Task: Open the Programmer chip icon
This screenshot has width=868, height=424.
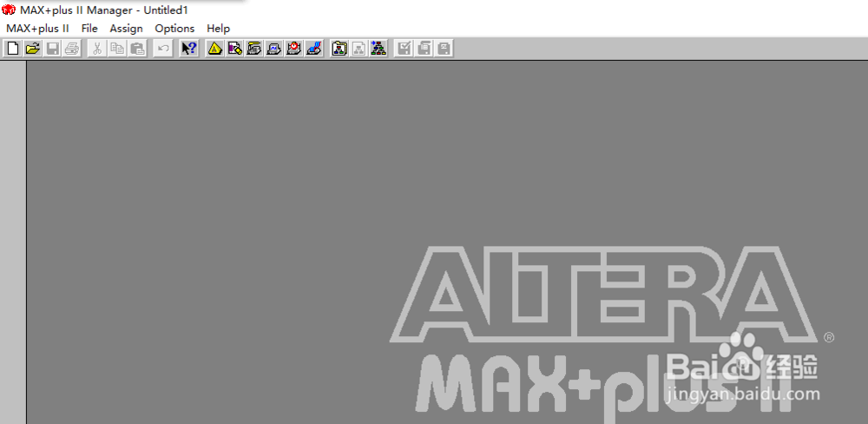Action: pos(314,49)
